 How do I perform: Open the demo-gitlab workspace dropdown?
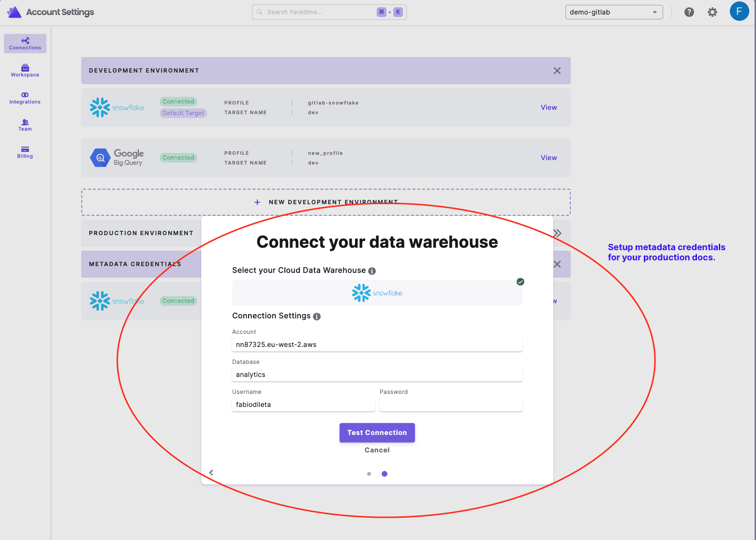(x=614, y=12)
